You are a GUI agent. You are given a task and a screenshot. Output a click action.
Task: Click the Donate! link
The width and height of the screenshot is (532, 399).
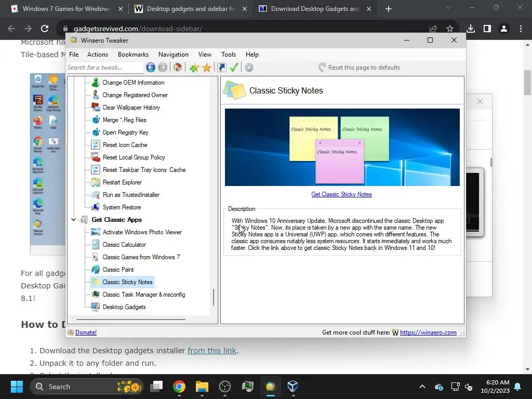(86, 332)
